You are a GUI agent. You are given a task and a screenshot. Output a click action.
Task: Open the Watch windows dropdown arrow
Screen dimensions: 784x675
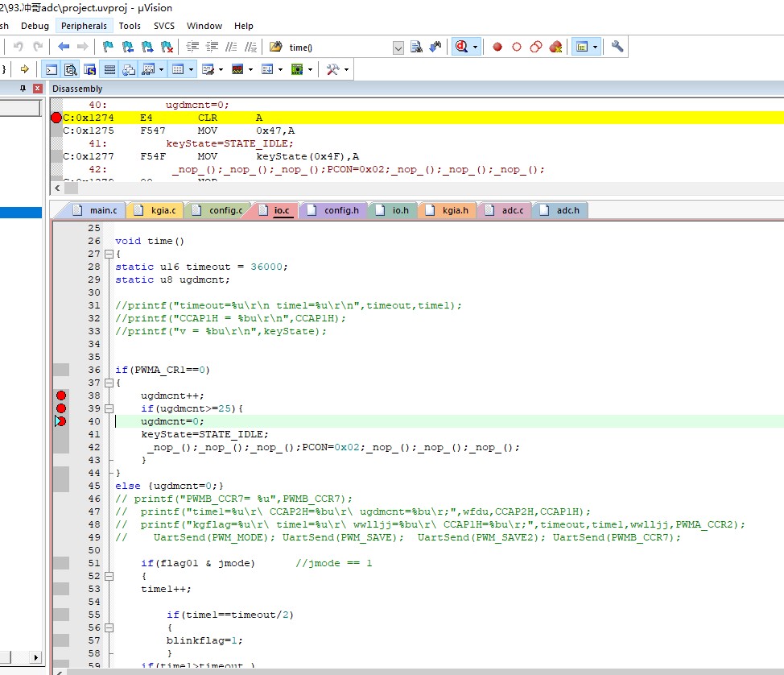pos(161,69)
